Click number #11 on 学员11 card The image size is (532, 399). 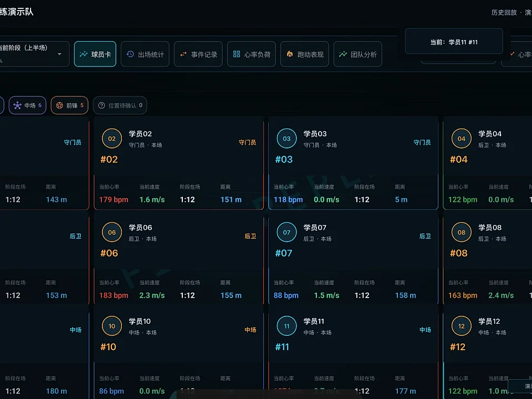click(282, 347)
